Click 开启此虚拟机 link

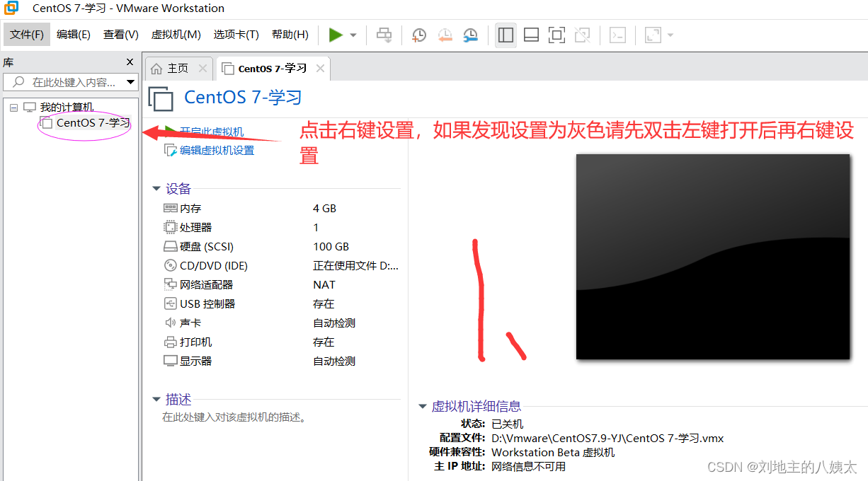pos(212,132)
